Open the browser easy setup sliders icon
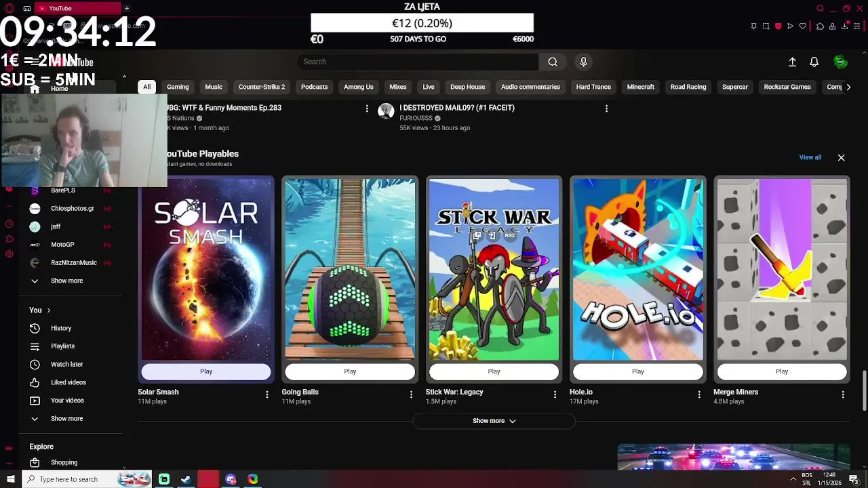Viewport: 868px width, 488px height. click(858, 26)
